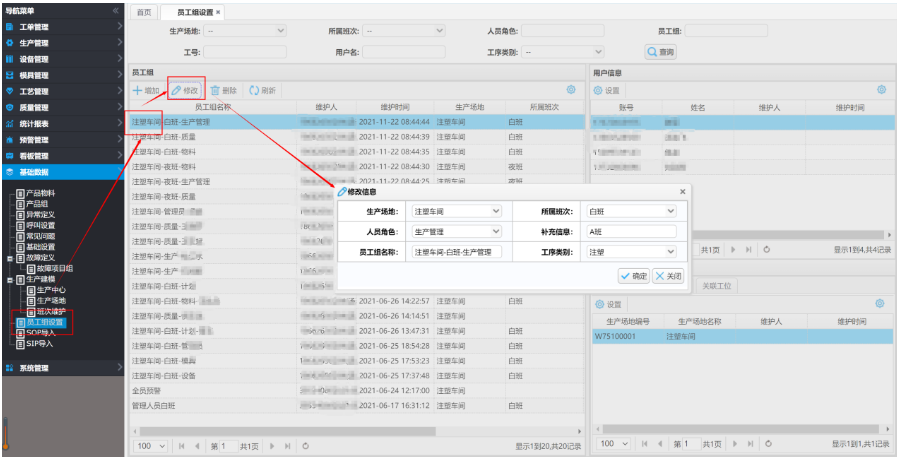This screenshot has width=900, height=460.
Task: Open the 员工组 panel gear settings icon
Action: 571,90
